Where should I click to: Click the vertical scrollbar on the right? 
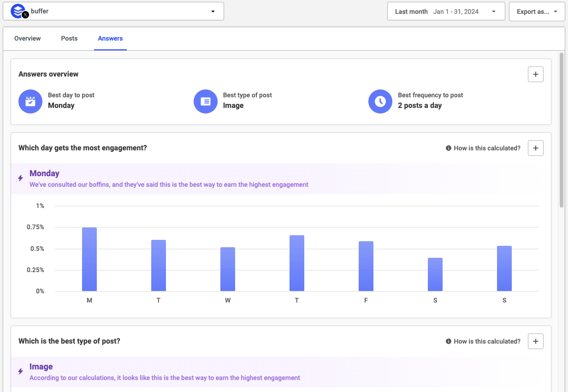pos(561,129)
